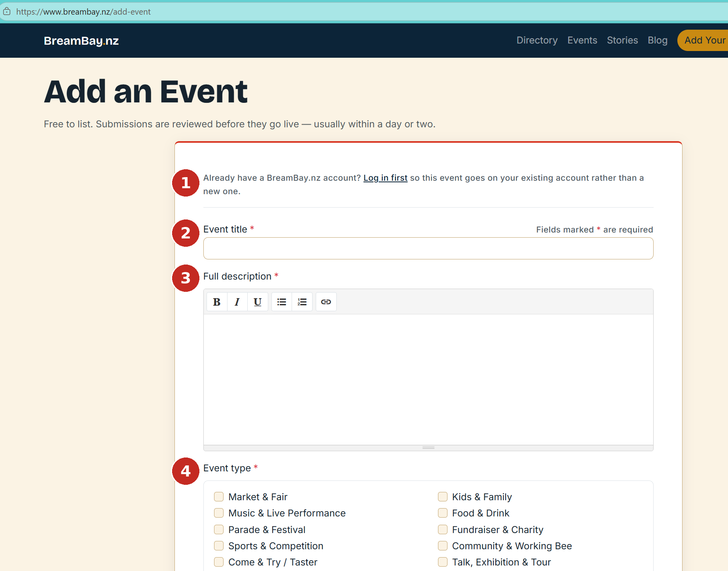
Task: Click the 'Fields marked * are required' text
Action: 594,230
